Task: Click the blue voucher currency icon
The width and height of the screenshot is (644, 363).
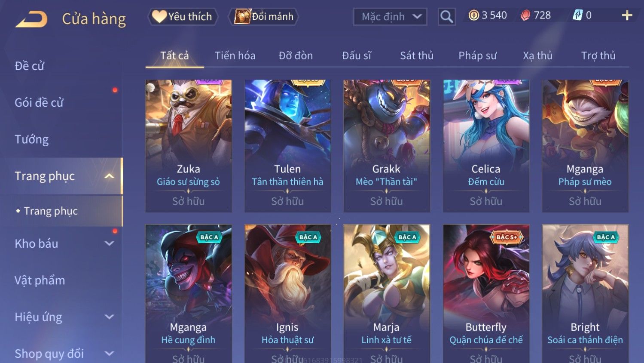Action: tap(577, 15)
